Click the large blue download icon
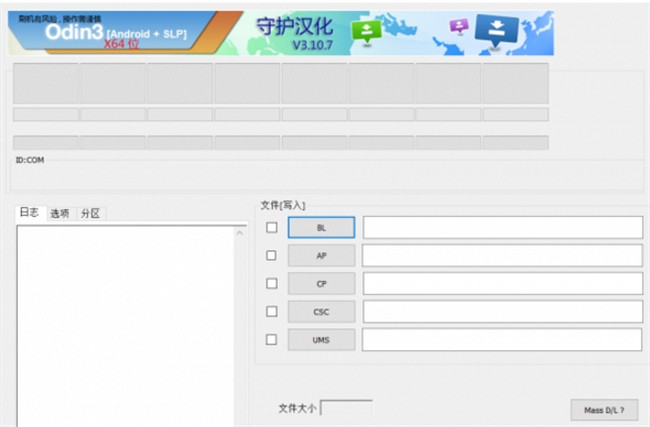650x427 pixels. point(496,30)
